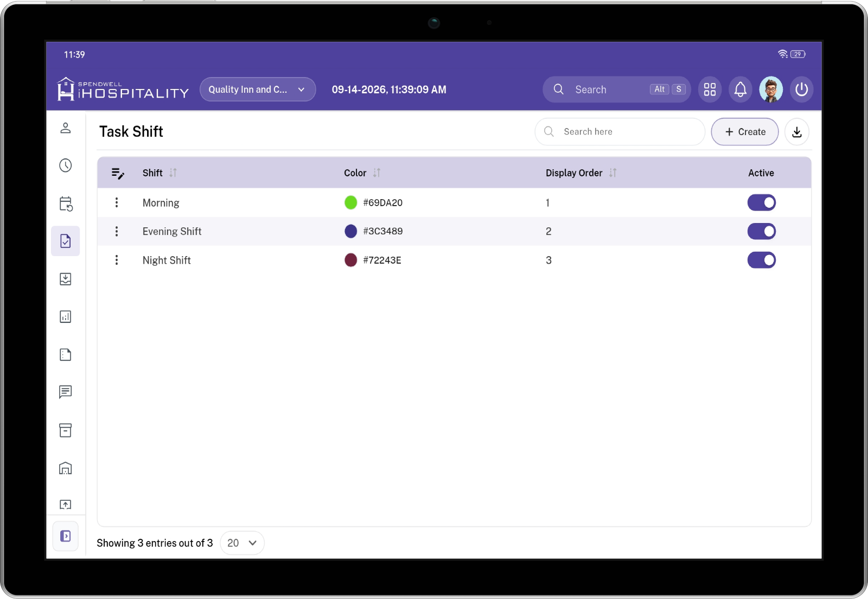Focus the 'Search here' input field

[x=620, y=132]
